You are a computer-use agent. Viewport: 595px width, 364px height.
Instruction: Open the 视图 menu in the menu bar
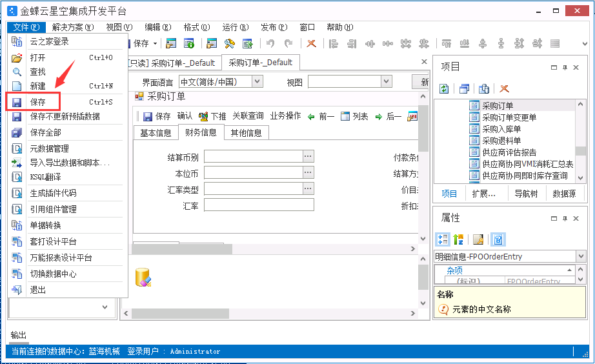click(119, 27)
